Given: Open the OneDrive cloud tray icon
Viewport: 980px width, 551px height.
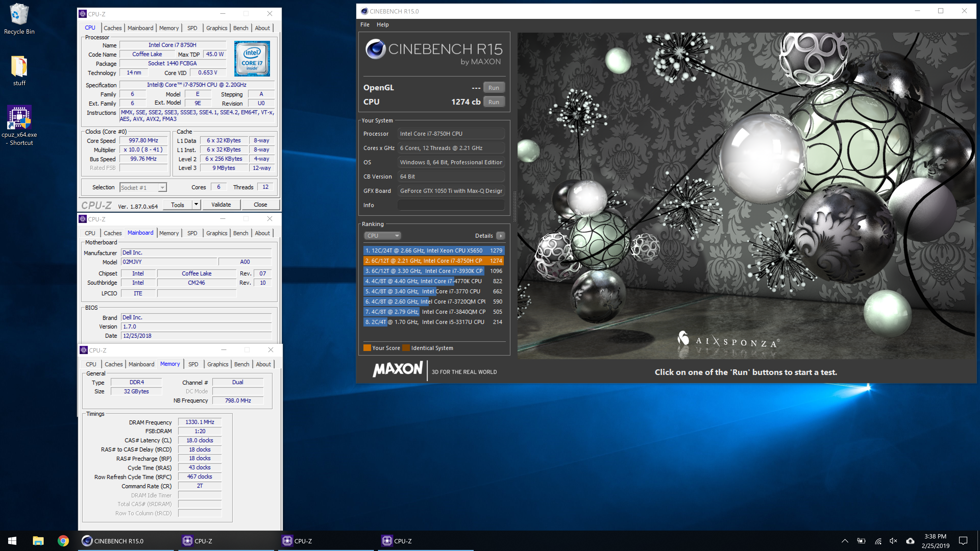Looking at the screenshot, I should [x=910, y=541].
